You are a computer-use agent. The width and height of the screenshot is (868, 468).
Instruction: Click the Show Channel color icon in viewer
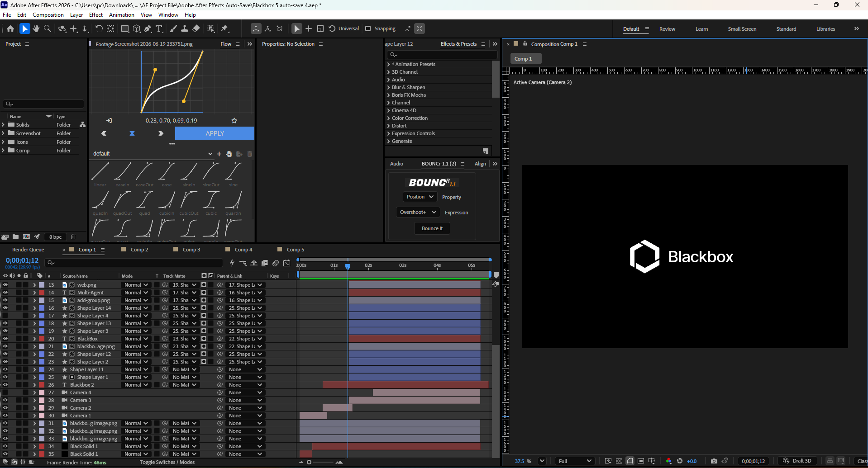[669, 461]
